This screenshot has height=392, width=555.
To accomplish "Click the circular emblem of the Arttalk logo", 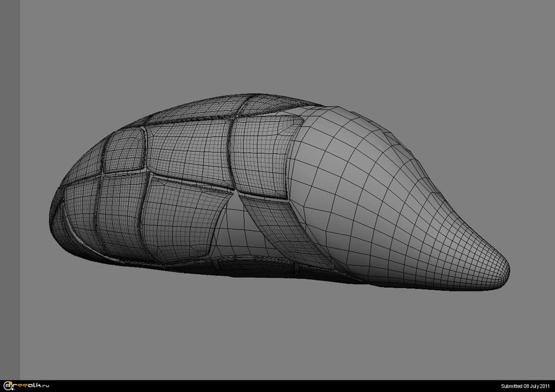I will click(x=8, y=386).
